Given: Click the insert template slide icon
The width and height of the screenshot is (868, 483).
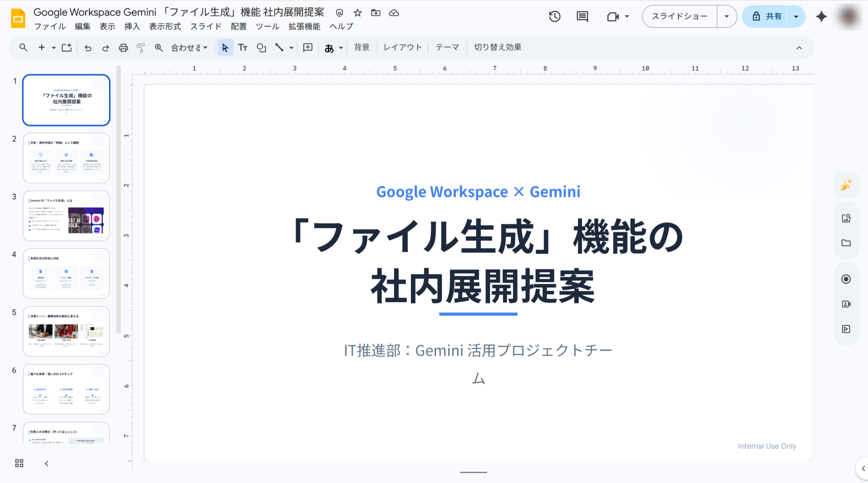Looking at the screenshot, I should point(67,48).
